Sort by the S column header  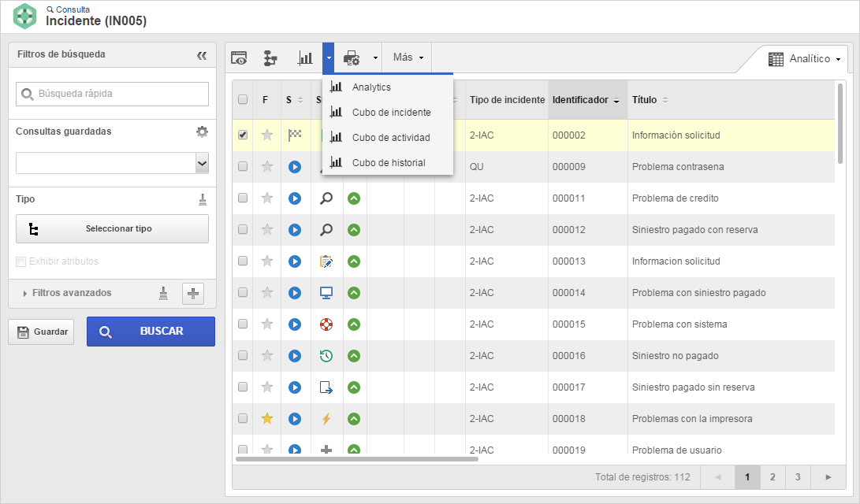pyautogui.click(x=295, y=100)
